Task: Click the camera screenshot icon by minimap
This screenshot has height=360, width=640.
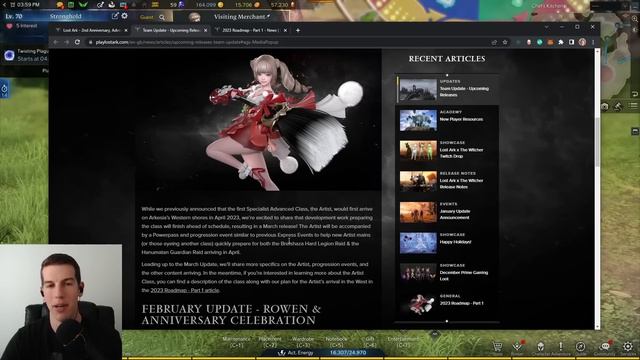Action: 604,106
